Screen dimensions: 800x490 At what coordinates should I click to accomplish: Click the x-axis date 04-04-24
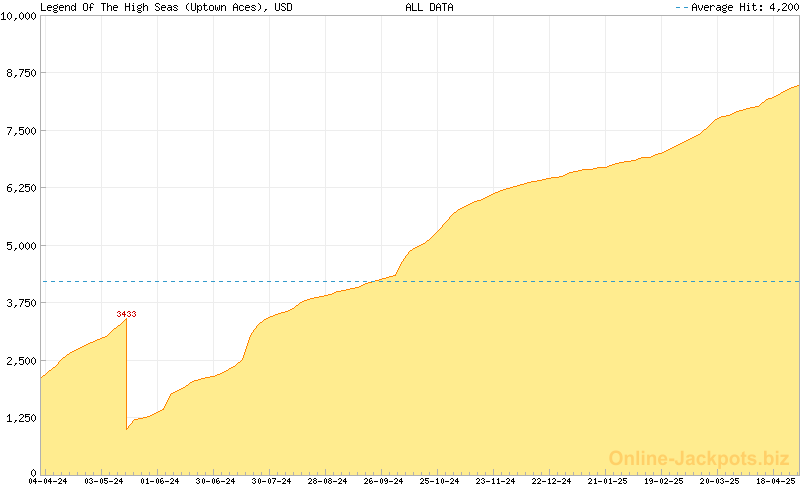point(47,481)
